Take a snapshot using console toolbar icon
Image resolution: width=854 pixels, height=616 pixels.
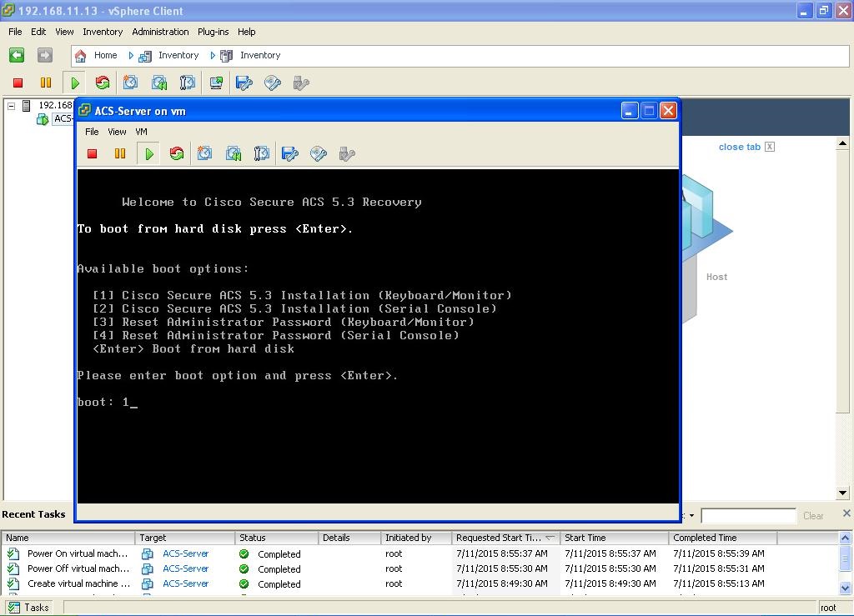tap(205, 154)
